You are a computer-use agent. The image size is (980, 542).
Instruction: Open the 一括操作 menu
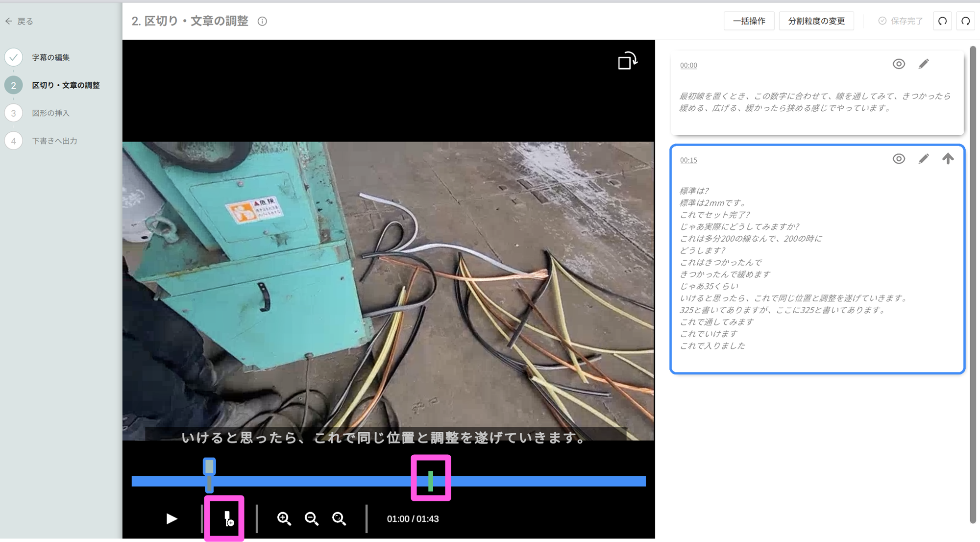pyautogui.click(x=749, y=21)
